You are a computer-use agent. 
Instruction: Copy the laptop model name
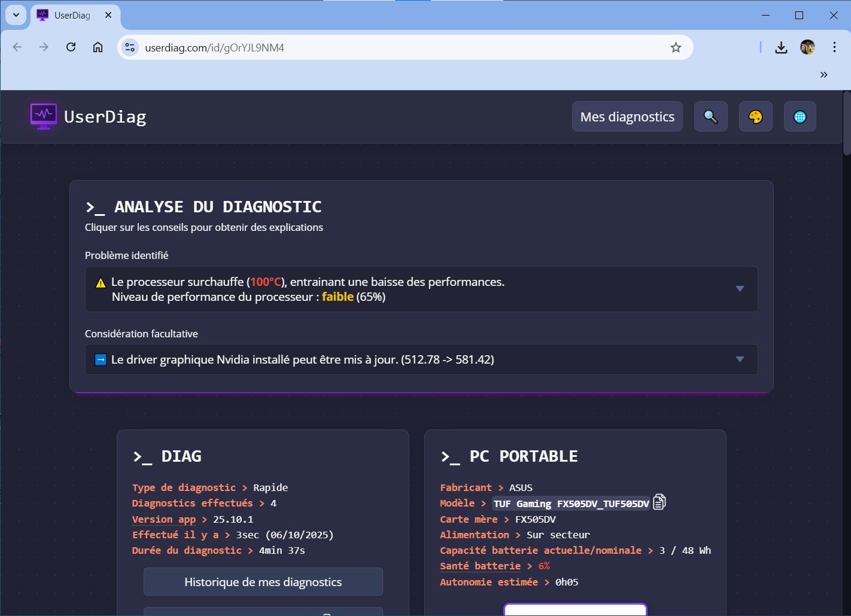click(659, 502)
